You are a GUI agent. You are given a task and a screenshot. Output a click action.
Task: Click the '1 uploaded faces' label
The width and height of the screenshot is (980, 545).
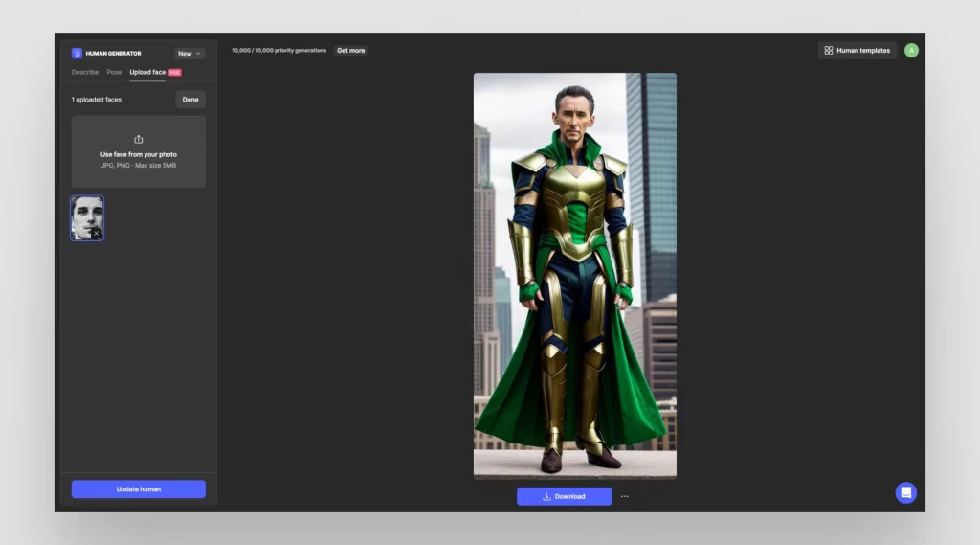(x=97, y=100)
